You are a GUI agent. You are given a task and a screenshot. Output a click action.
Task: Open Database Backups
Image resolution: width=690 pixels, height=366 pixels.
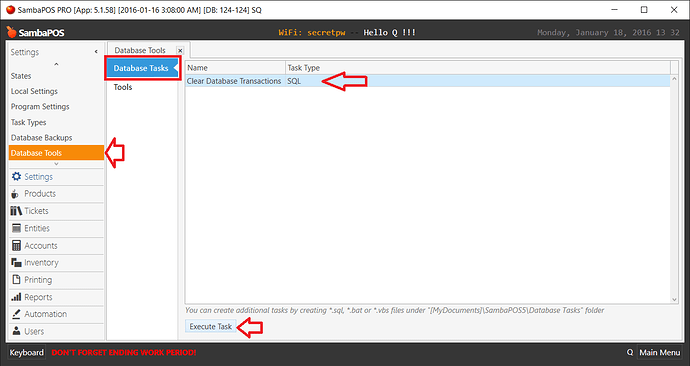point(41,138)
